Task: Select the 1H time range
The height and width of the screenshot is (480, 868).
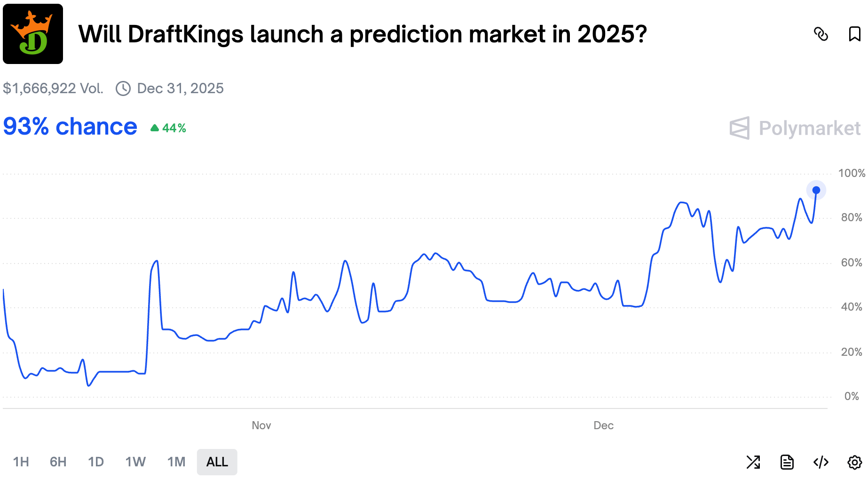Action: (21, 462)
